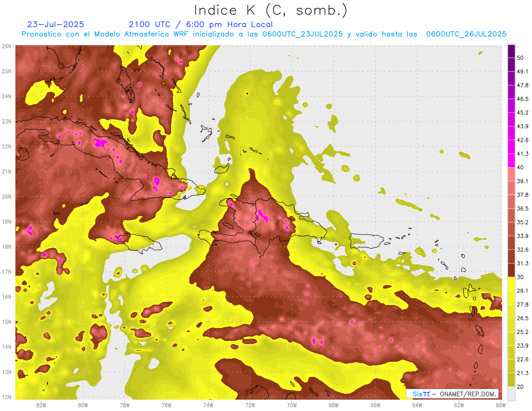
Task: Click the longitude label "82W"
Action: click(41, 405)
